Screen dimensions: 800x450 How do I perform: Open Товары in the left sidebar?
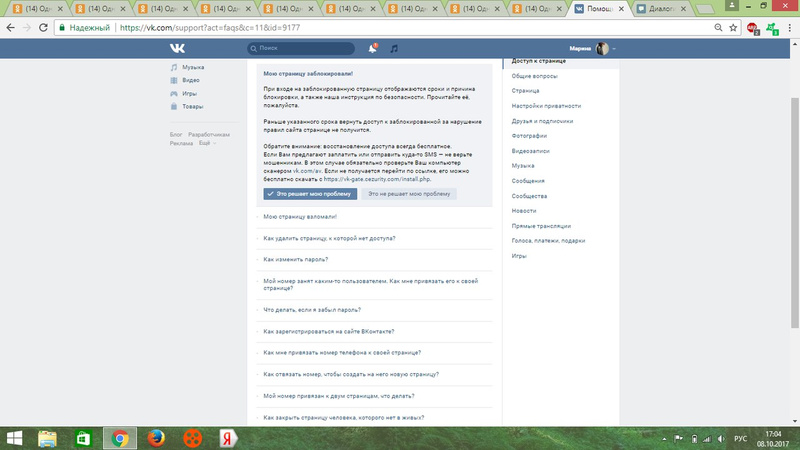192,106
